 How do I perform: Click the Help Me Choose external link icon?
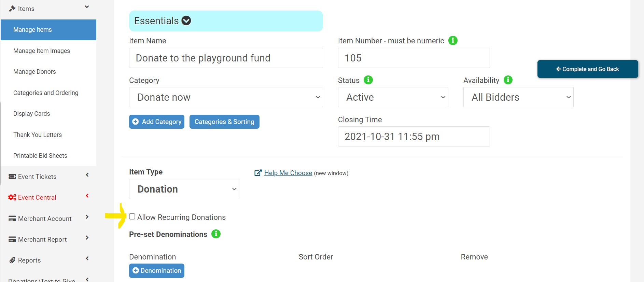(258, 173)
